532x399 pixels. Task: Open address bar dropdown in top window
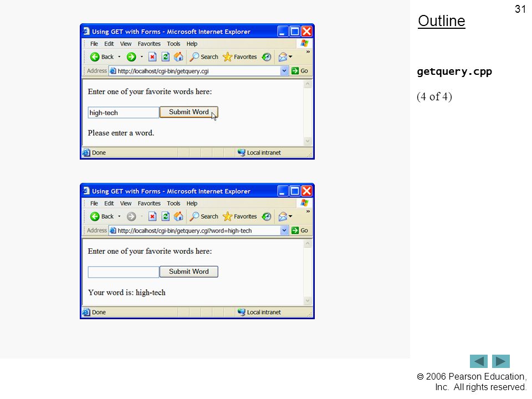pos(284,71)
